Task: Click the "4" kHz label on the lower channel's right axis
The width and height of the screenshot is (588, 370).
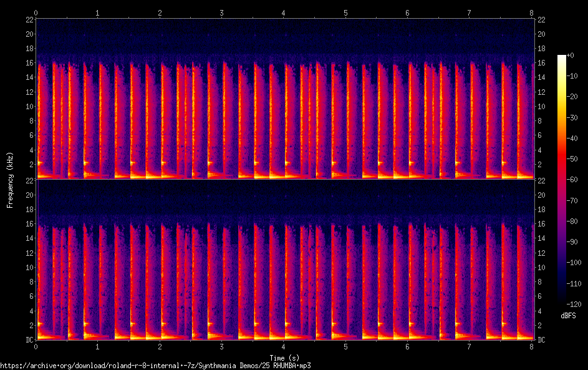Action: point(539,311)
